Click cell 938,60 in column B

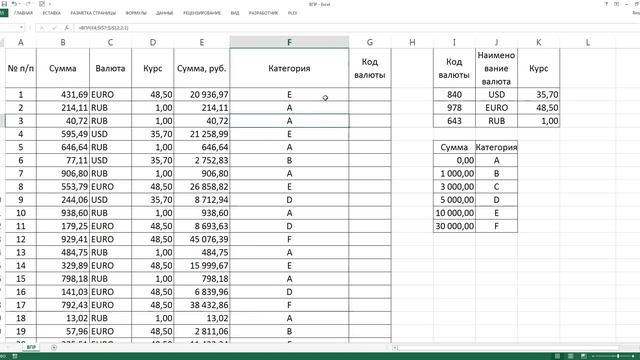point(63,213)
